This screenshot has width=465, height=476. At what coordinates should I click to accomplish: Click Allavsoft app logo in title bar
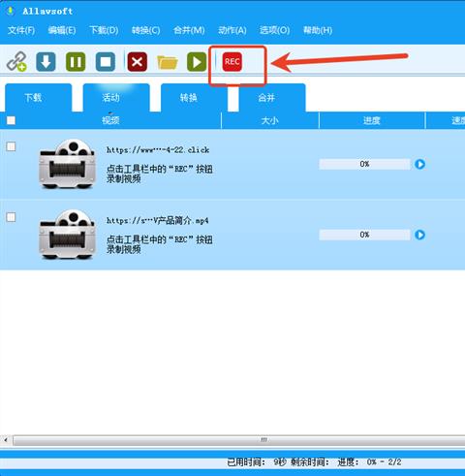coord(11,11)
